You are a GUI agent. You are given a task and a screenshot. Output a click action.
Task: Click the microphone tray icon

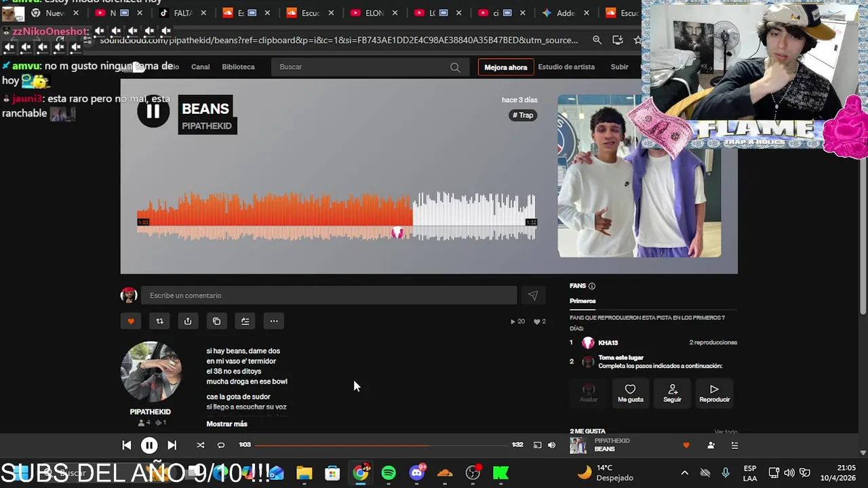point(726,473)
